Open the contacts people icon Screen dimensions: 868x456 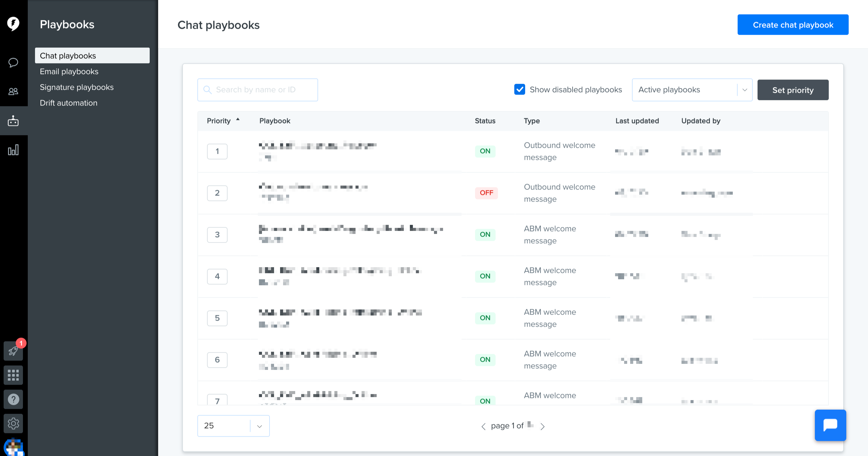coord(13,91)
